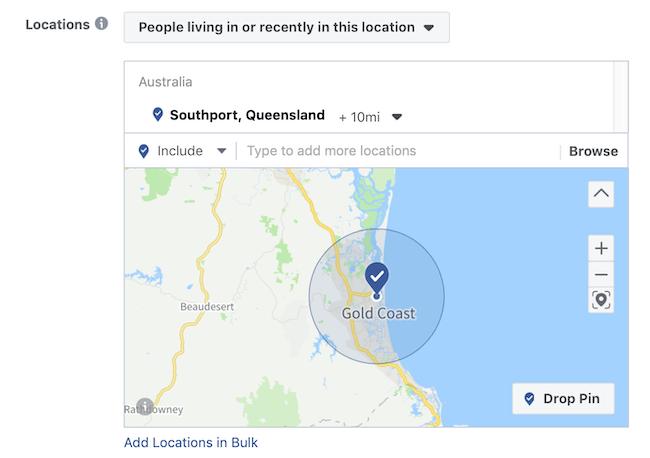Image resolution: width=650 pixels, height=458 pixels.
Task: Open the 'People living in or recently' dropdown
Action: [x=286, y=27]
